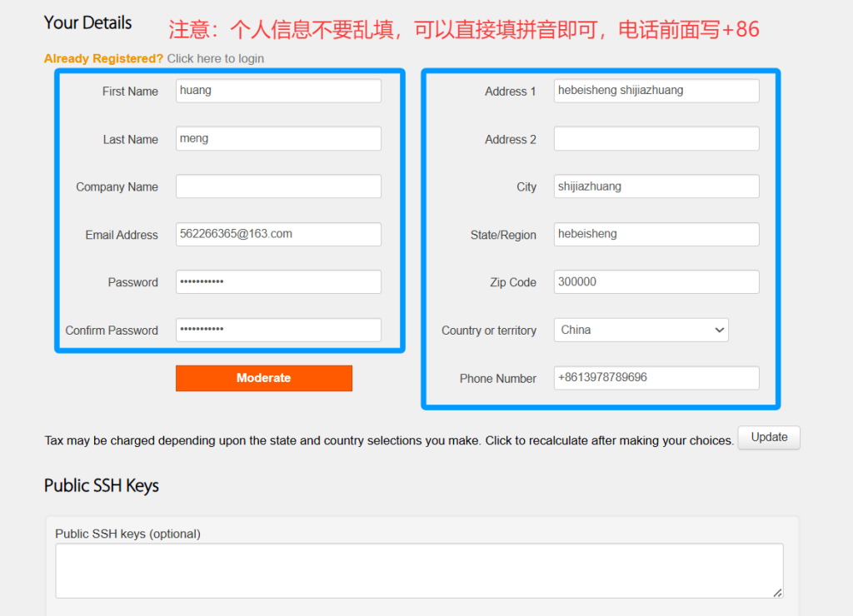
Task: Select the State/Region input
Action: pyautogui.click(x=656, y=234)
